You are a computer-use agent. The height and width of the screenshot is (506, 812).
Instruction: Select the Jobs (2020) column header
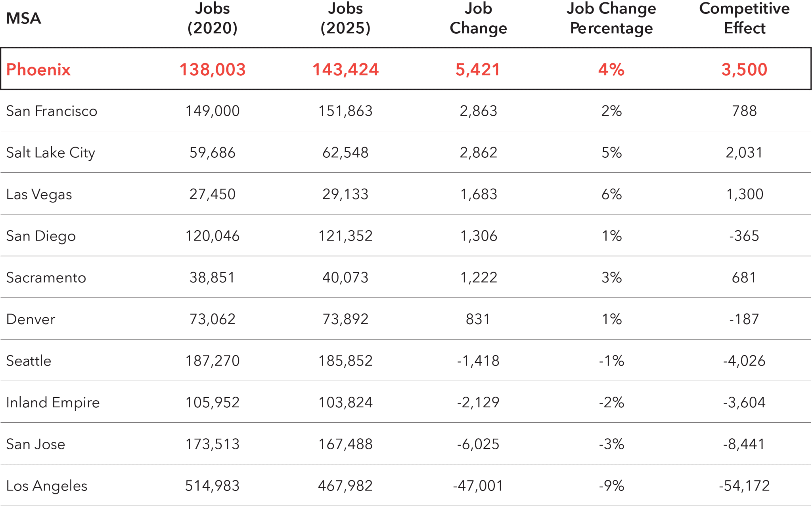(213, 18)
